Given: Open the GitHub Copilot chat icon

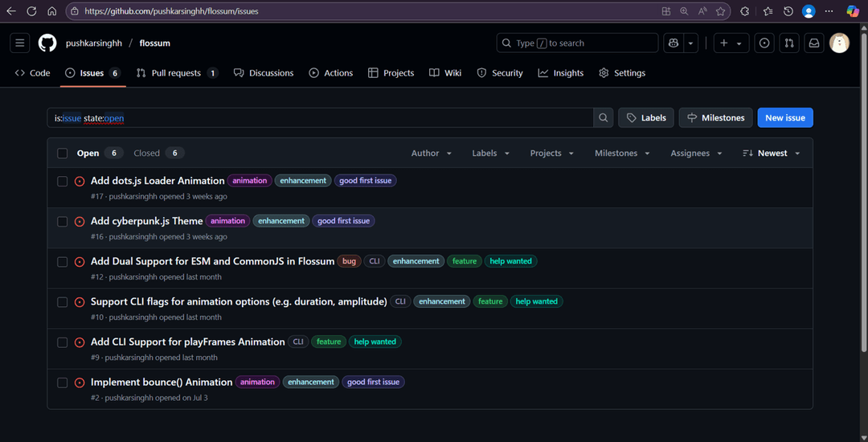Looking at the screenshot, I should coord(674,43).
